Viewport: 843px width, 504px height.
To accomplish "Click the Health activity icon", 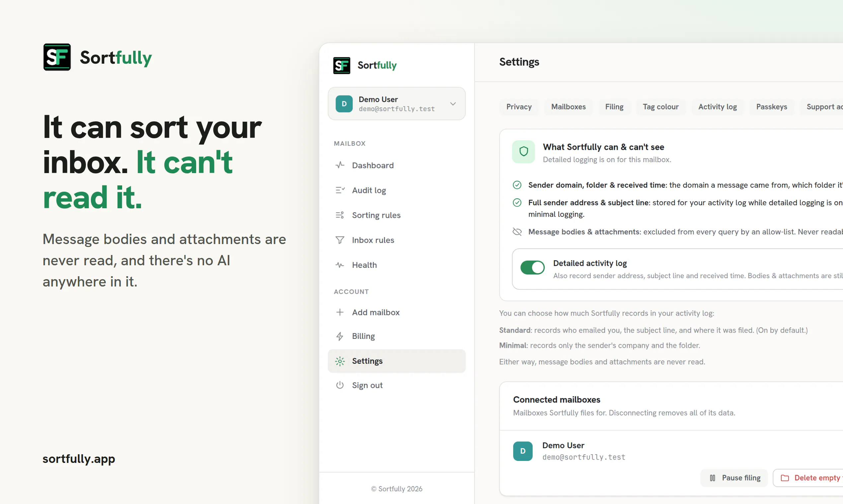I will pos(340,265).
